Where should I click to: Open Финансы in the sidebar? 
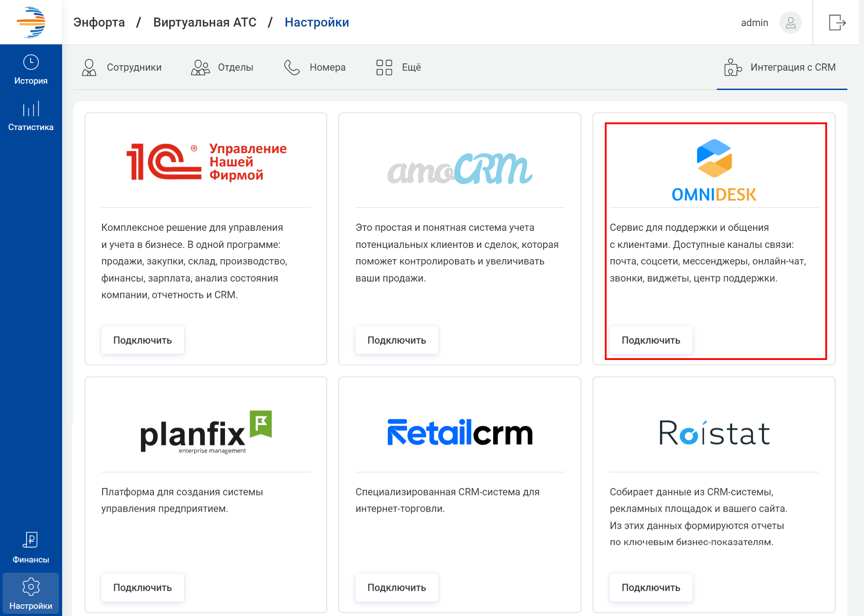click(x=31, y=548)
